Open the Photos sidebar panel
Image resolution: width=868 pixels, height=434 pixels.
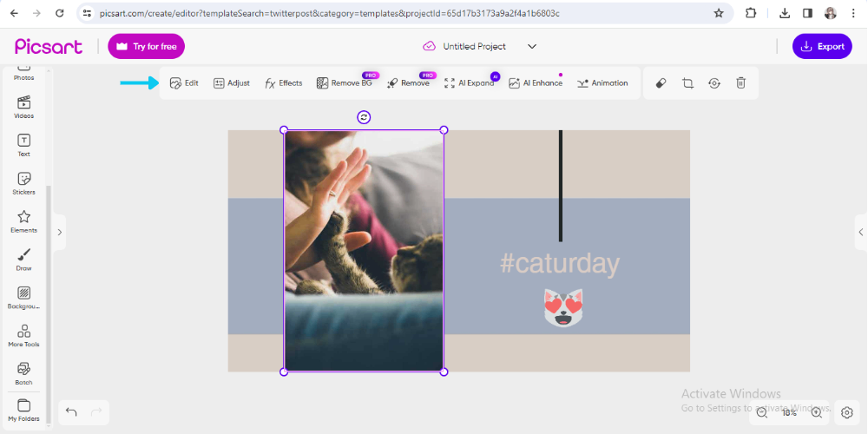pos(23,74)
